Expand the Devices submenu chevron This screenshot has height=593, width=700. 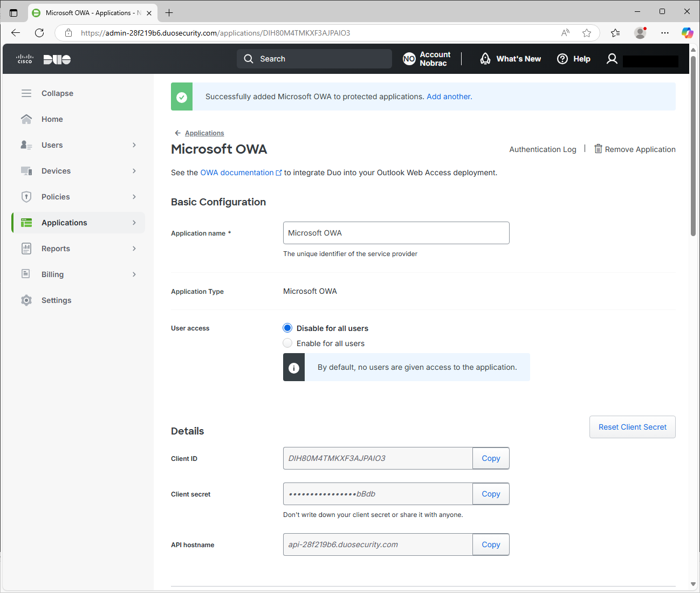(134, 171)
